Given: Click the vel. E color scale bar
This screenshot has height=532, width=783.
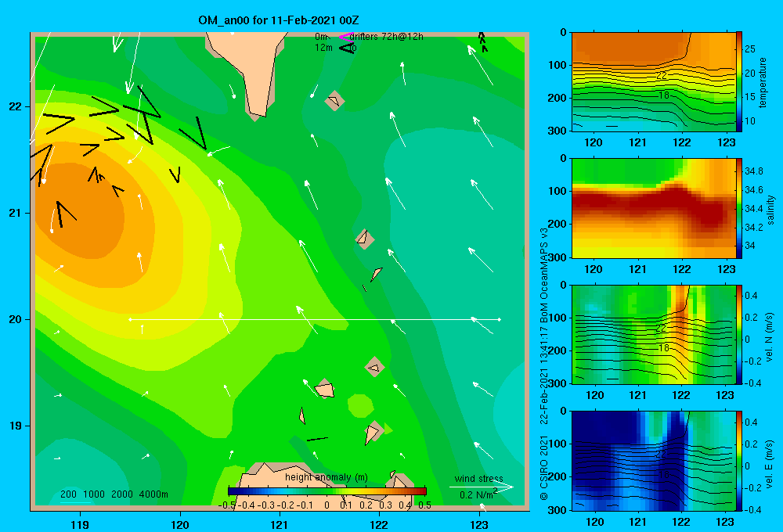Looking at the screenshot, I should (x=739, y=461).
